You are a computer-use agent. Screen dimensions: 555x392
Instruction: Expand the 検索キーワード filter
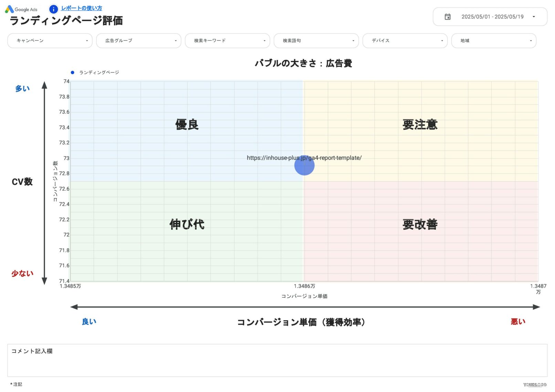[x=227, y=40]
